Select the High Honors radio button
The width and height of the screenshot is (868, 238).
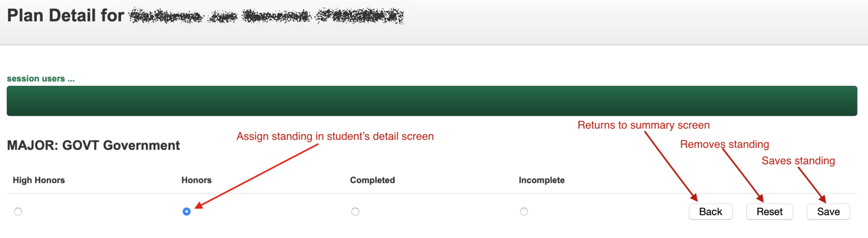[18, 211]
